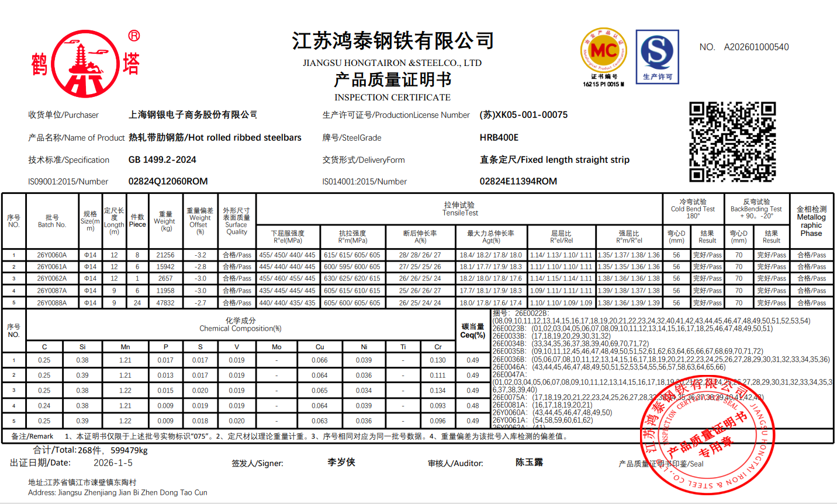This screenshot has height=504, width=837.
Task: Click the Chemical Composition table header
Action: click(240, 325)
